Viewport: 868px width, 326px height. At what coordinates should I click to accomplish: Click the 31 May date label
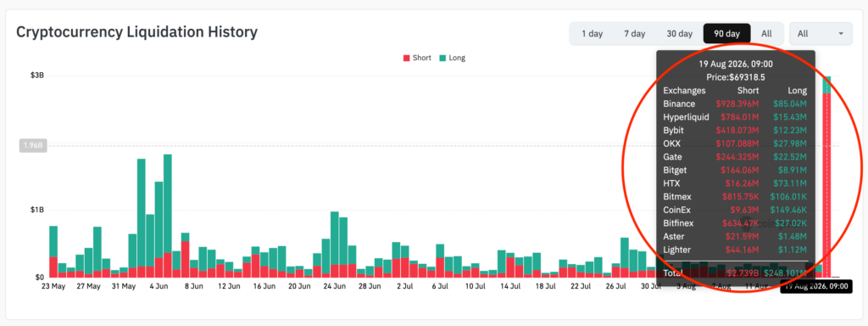click(x=124, y=287)
